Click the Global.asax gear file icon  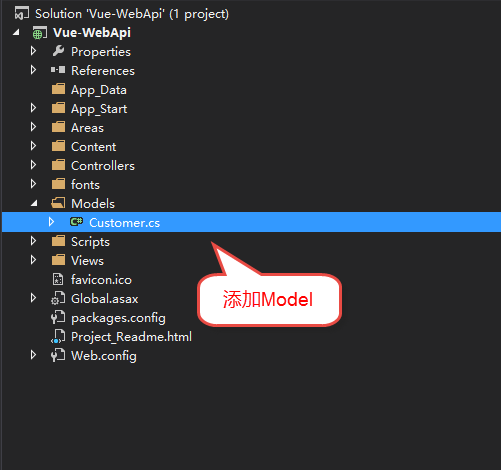coord(58,298)
